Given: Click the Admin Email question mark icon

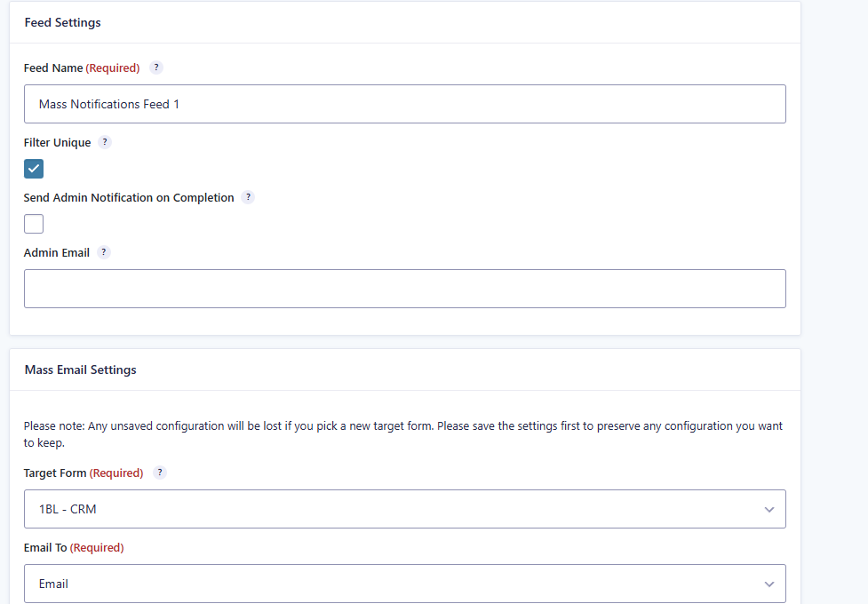Looking at the screenshot, I should tap(104, 252).
